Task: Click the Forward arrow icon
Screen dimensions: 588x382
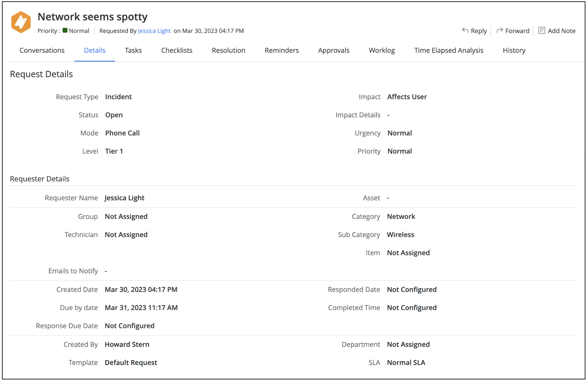Action: coord(500,30)
